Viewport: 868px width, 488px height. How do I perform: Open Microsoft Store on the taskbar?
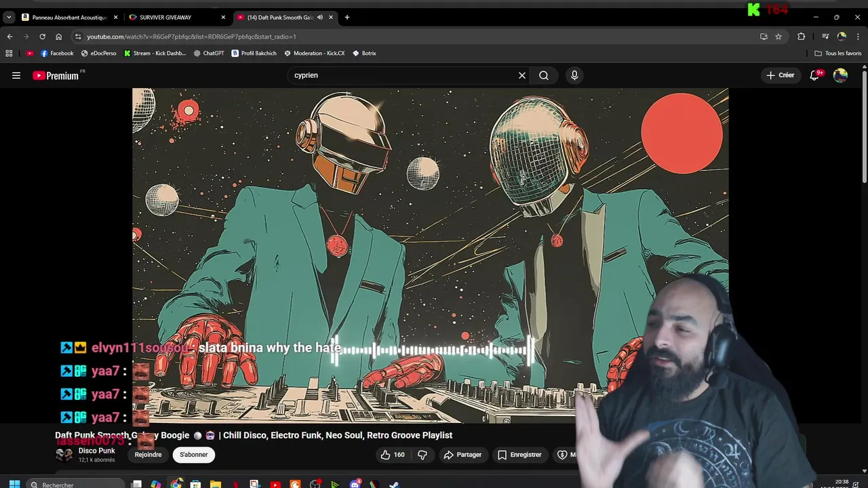point(195,484)
